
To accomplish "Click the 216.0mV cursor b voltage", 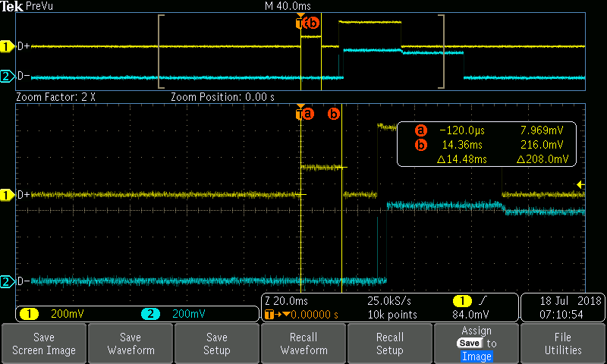I will pos(542,145).
